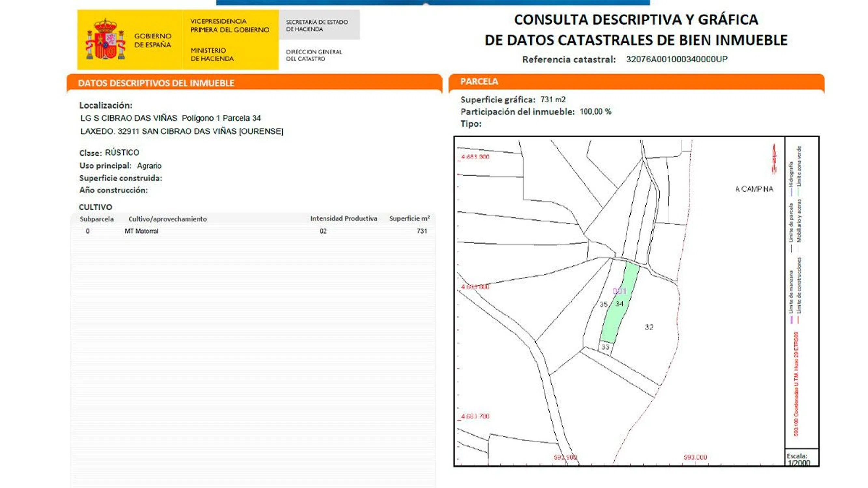This screenshot has height=488, width=868.
Task: Click the cadastral reference number 32076A001000340000UP
Action: pyautogui.click(x=677, y=59)
